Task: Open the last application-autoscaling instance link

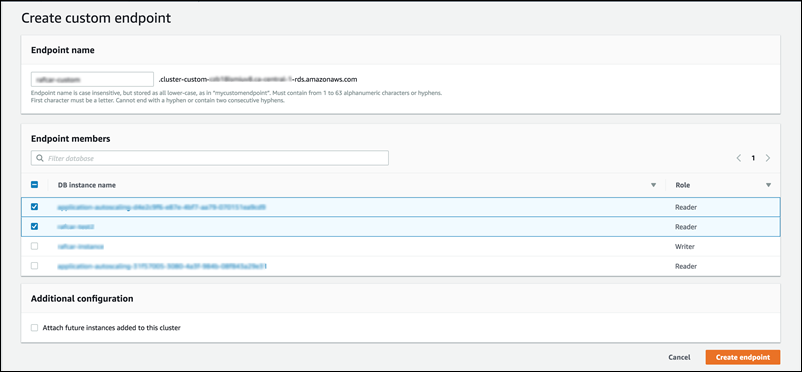Action: coord(162,267)
